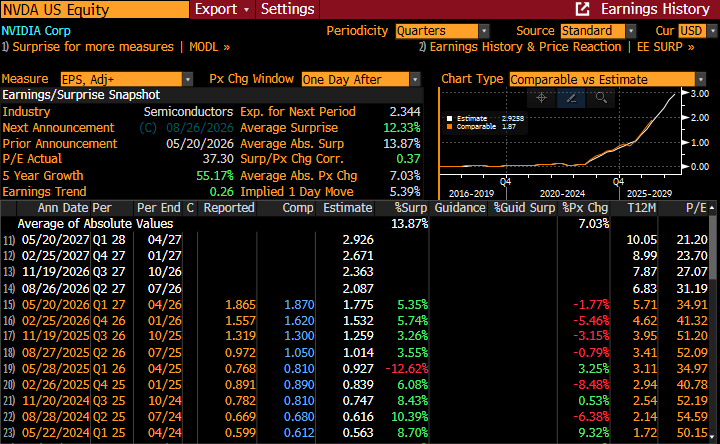Screen dimensions: 720x444
Task: Open the Export menu
Action: (x=222, y=9)
